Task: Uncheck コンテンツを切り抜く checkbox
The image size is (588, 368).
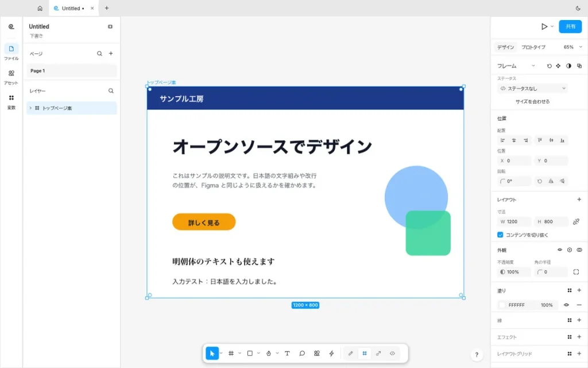Action: pos(500,235)
